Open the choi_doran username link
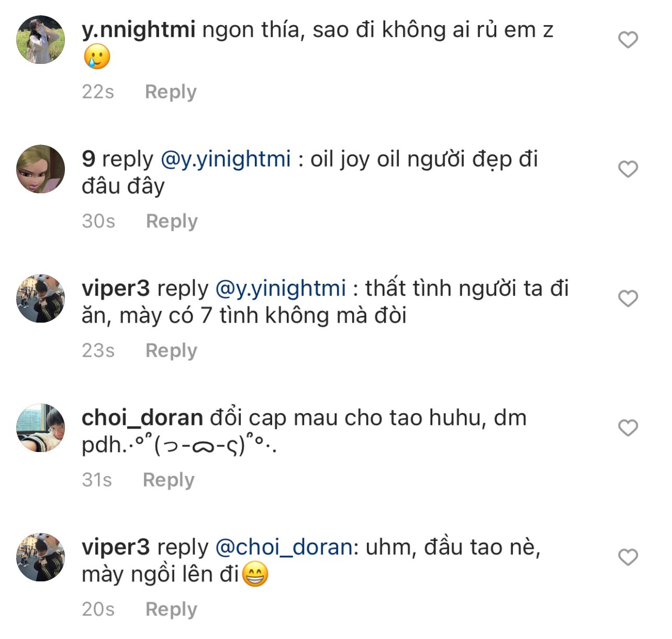Viewport: 672px width, 639px height. [142, 418]
